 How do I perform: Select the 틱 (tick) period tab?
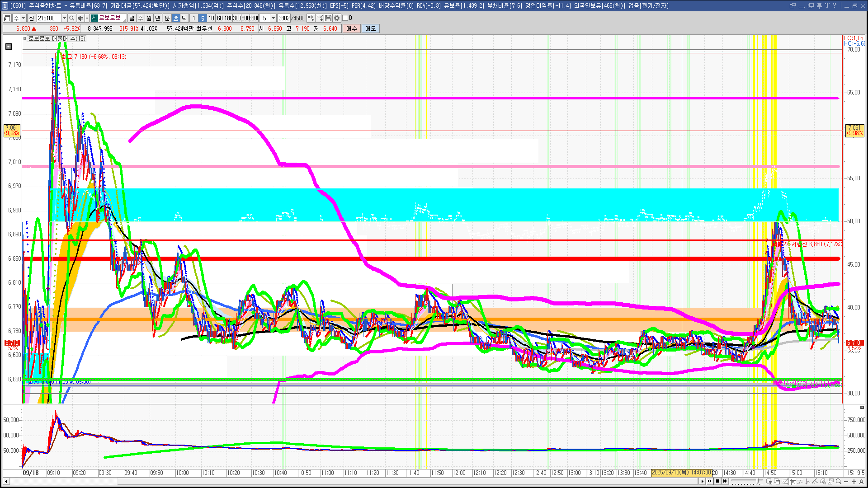point(184,18)
